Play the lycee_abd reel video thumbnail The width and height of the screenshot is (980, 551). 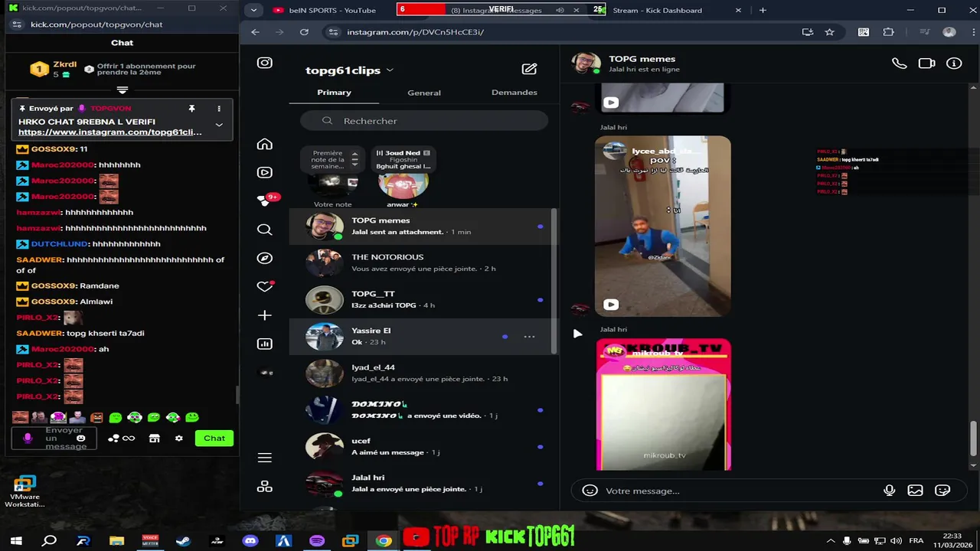click(663, 226)
